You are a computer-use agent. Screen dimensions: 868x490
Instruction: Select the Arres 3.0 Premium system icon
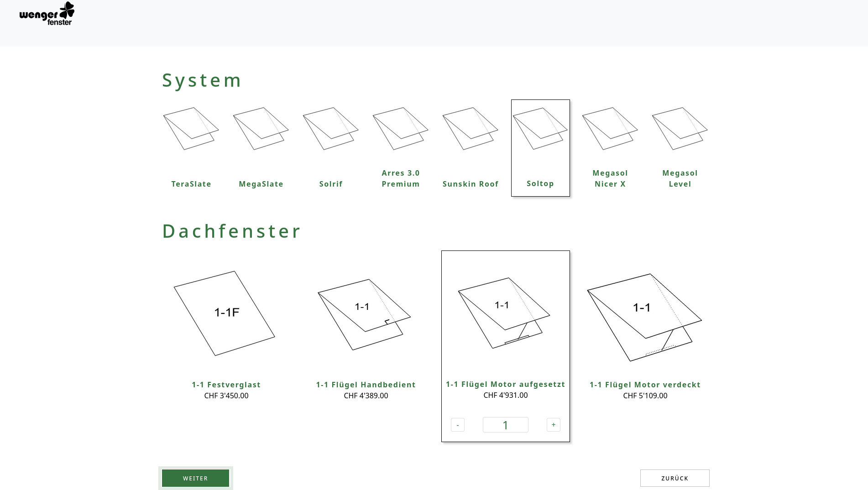[x=401, y=129]
